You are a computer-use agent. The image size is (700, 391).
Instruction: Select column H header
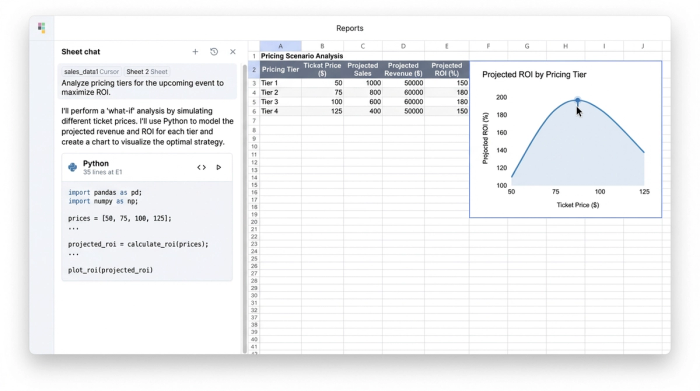tap(566, 46)
